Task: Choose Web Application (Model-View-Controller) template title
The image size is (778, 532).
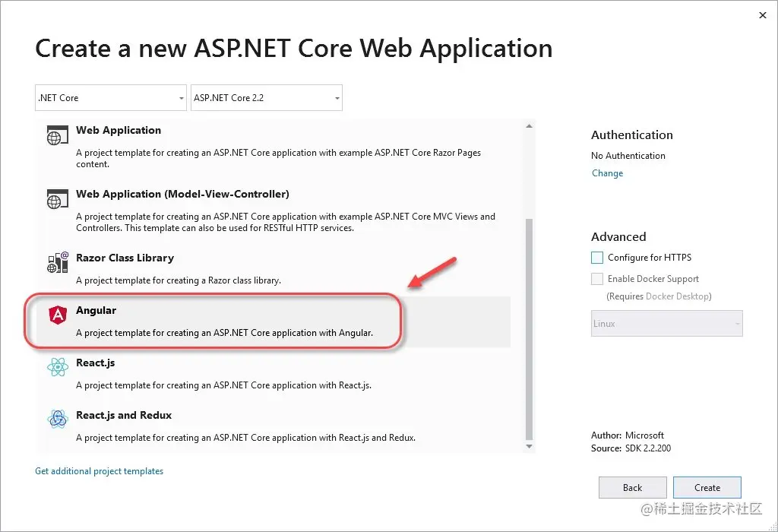Action: pos(182,194)
